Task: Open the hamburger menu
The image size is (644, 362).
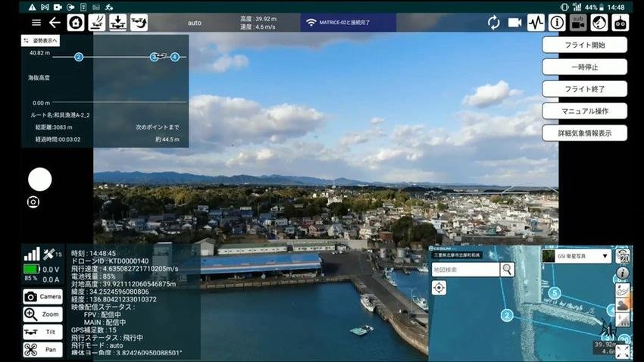Action: (x=36, y=23)
